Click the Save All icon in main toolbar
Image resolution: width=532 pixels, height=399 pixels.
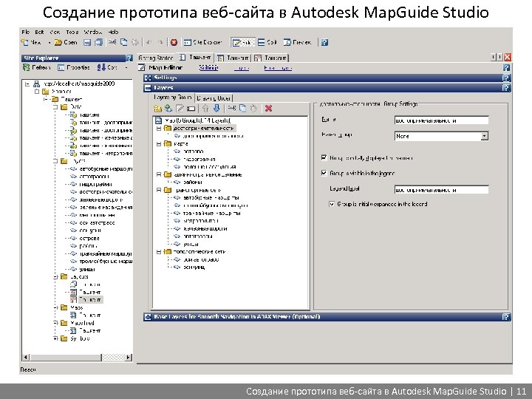[x=99, y=42]
